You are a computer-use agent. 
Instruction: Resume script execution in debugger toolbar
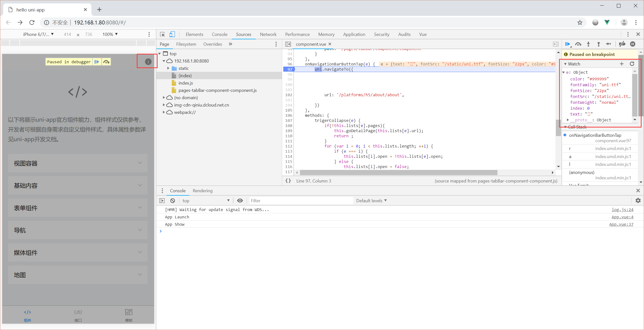pyautogui.click(x=567, y=44)
